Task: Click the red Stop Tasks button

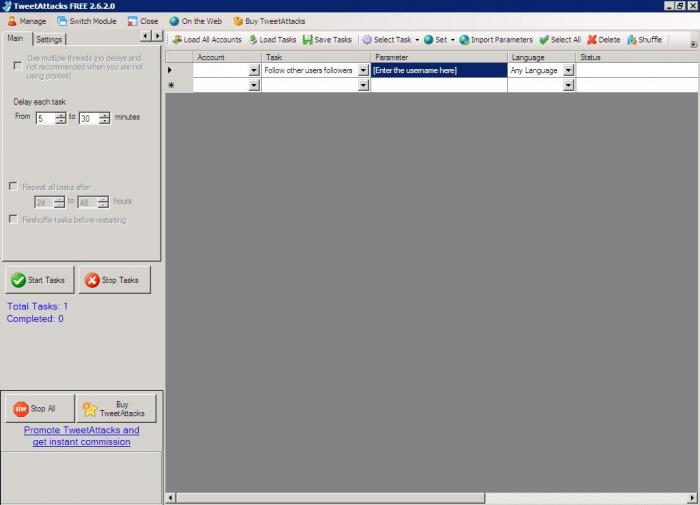Action: [x=115, y=280]
